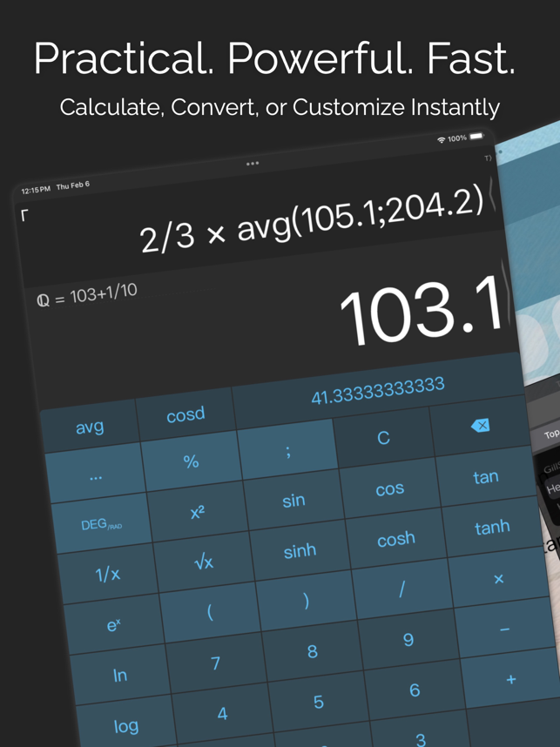Tap the sinh key
560x747 pixels.
300,551
